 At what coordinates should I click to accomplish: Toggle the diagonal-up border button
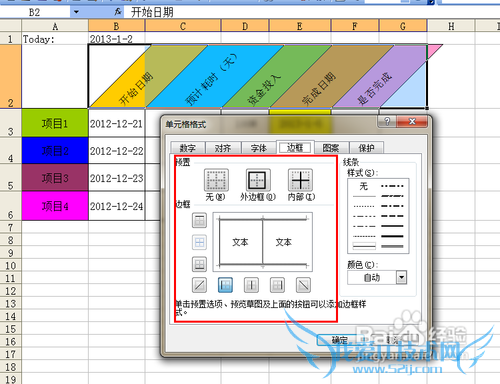[199, 285]
